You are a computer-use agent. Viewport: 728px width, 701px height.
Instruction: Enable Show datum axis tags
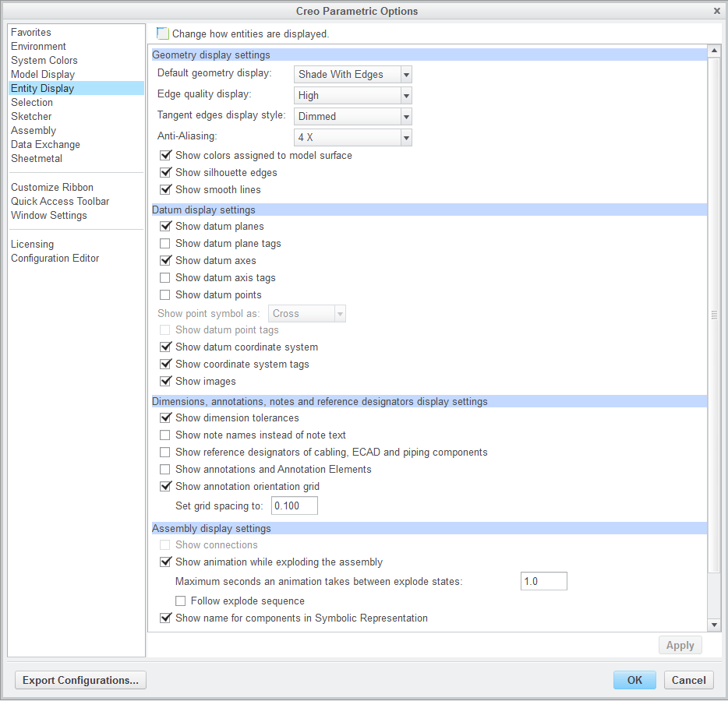click(164, 278)
